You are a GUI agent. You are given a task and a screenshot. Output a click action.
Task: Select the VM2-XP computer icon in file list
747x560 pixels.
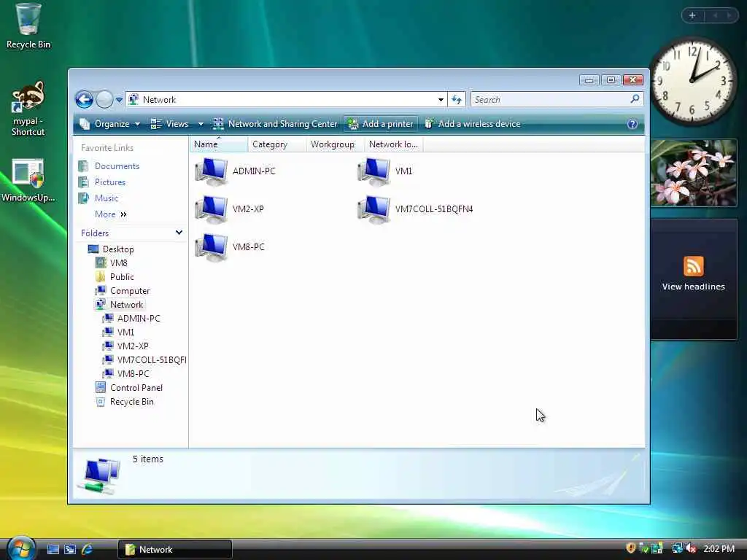tap(211, 209)
